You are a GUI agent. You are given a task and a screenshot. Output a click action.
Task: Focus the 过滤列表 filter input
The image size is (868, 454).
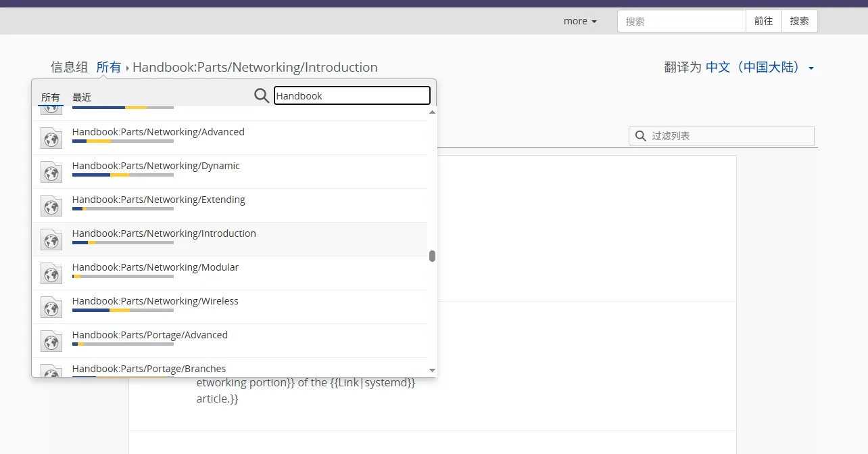point(721,136)
